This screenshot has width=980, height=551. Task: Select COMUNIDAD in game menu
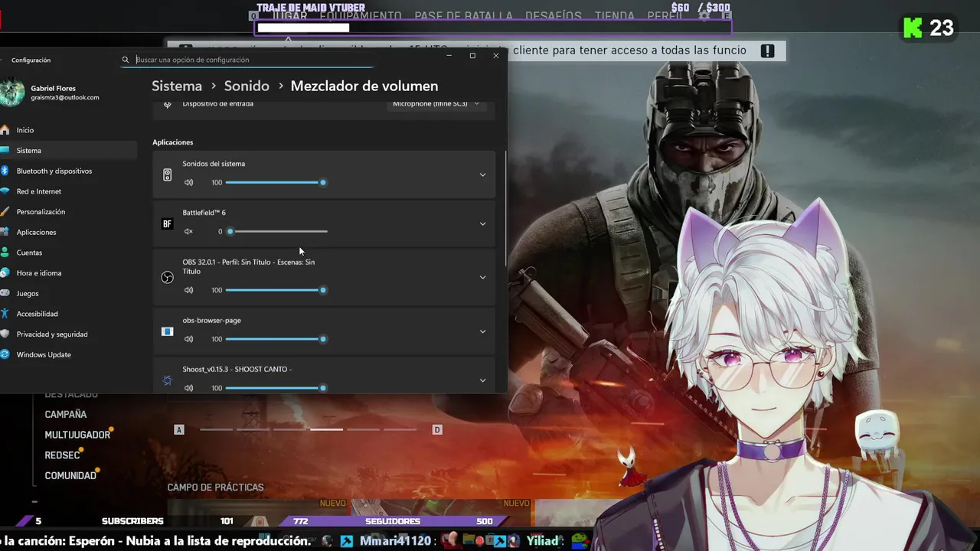[70, 475]
